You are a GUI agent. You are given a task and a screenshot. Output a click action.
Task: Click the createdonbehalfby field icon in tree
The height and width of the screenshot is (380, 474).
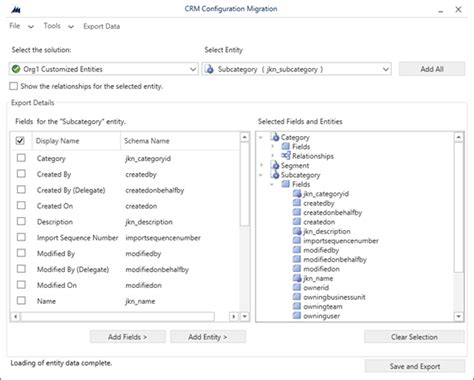[297, 212]
